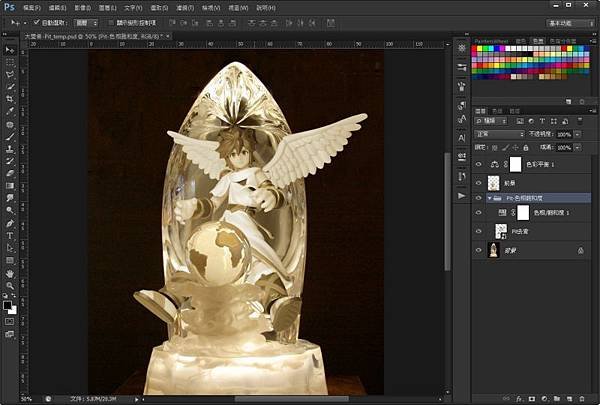600x405 pixels.
Task: Open the Character panel icon in dock
Action: pos(462,138)
